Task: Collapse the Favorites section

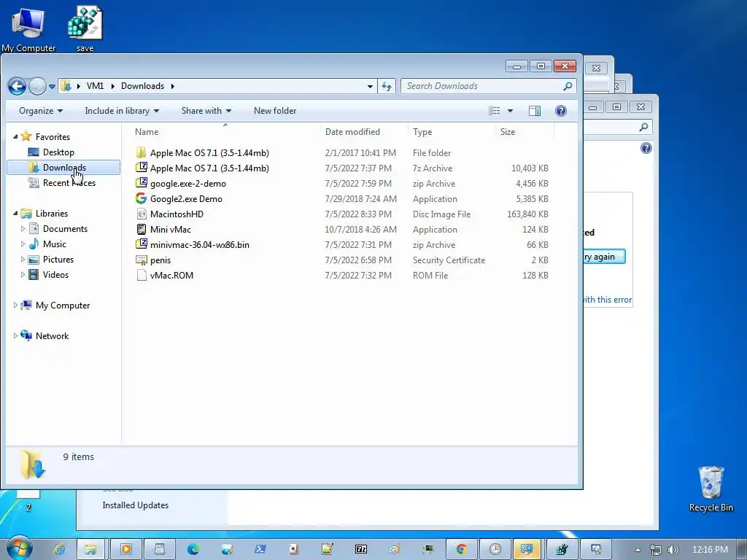Action: (16, 136)
